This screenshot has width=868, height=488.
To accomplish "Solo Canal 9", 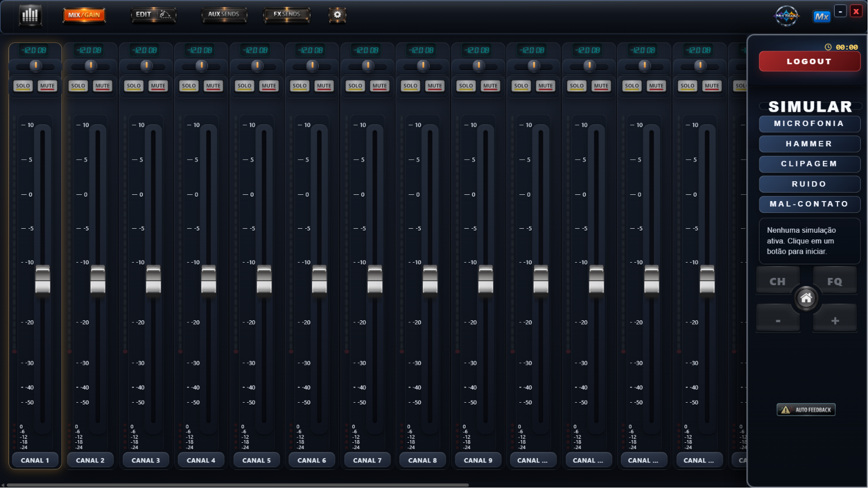I will (466, 86).
